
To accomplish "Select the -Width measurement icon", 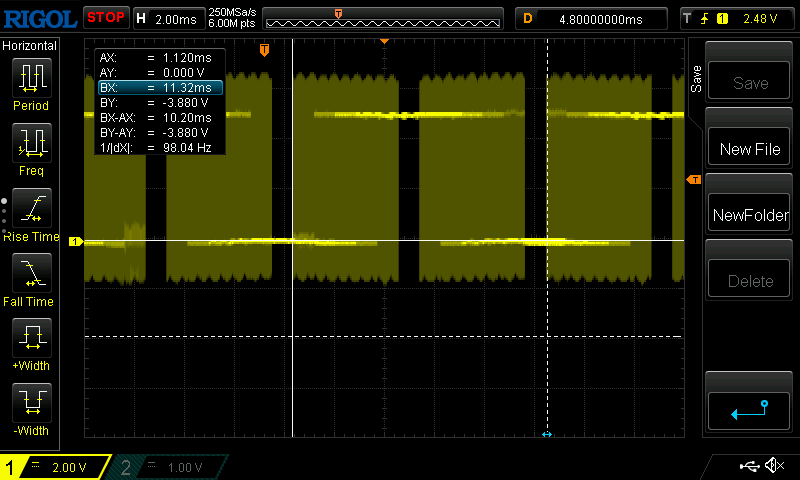I will coord(31,402).
